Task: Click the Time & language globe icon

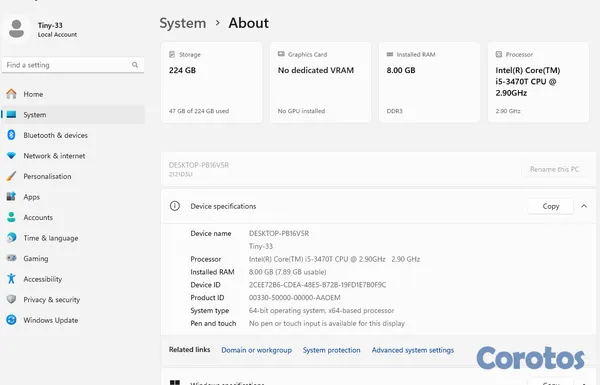Action: [11, 237]
